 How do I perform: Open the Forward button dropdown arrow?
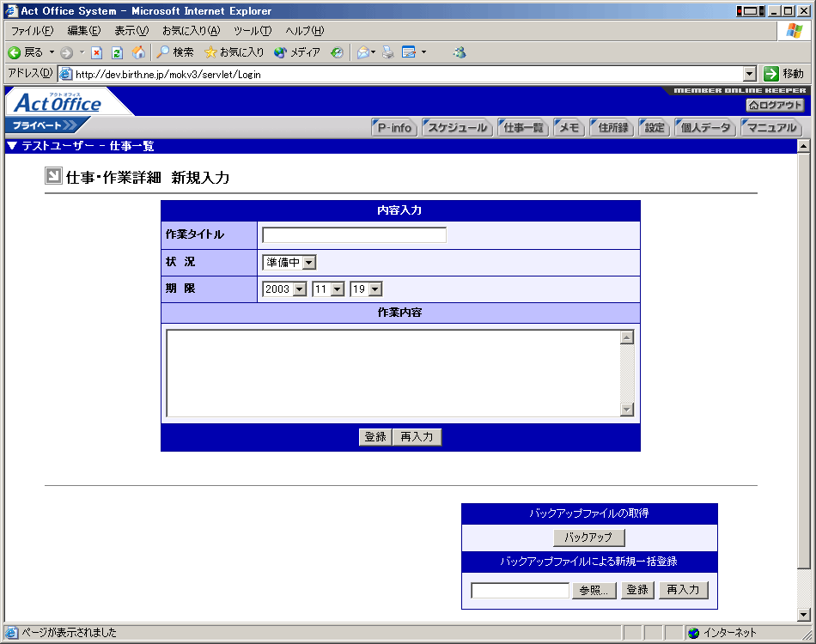pyautogui.click(x=82, y=52)
